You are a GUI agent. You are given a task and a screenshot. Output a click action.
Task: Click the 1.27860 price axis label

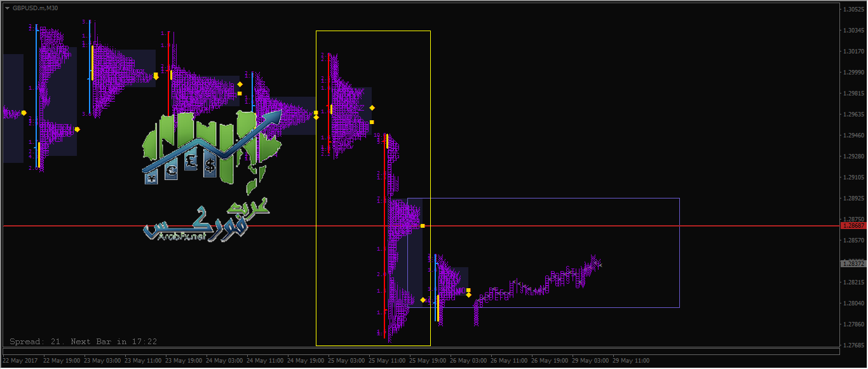click(853, 324)
